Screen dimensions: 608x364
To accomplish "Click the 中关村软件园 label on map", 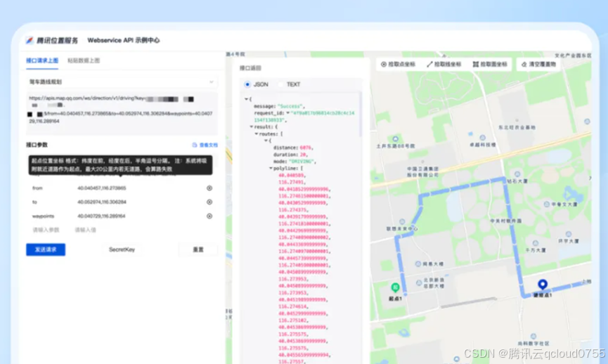I will [506, 221].
